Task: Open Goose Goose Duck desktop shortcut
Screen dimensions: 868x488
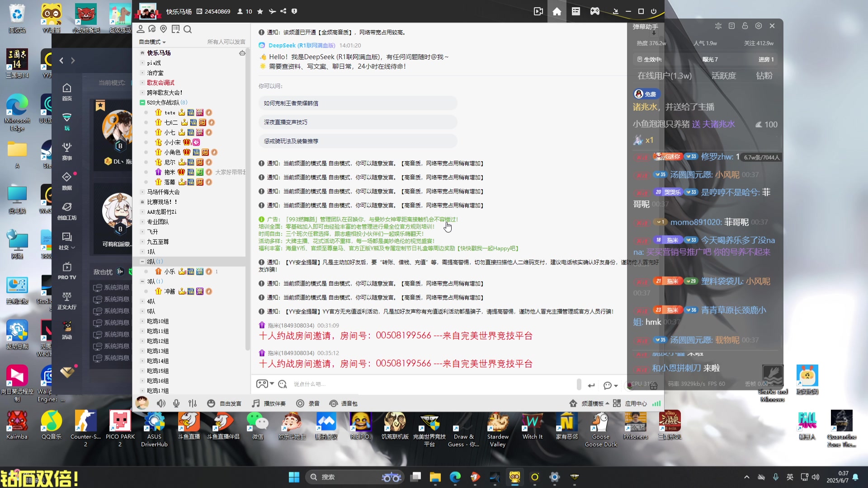Action: click(x=601, y=429)
